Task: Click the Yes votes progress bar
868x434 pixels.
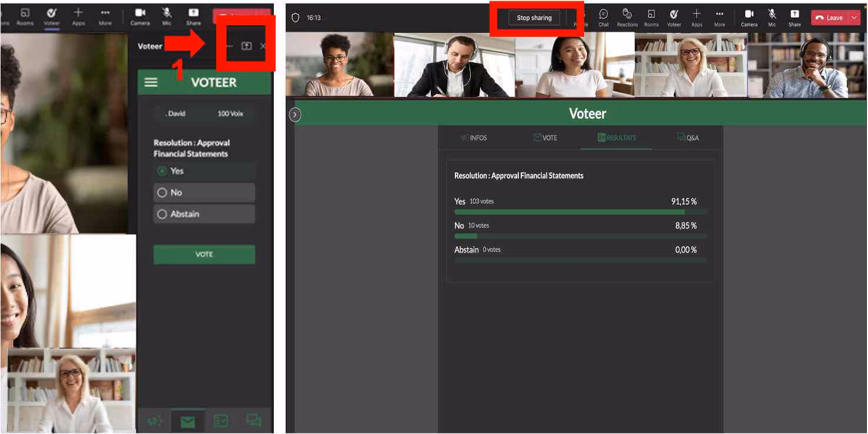Action: coord(580,211)
